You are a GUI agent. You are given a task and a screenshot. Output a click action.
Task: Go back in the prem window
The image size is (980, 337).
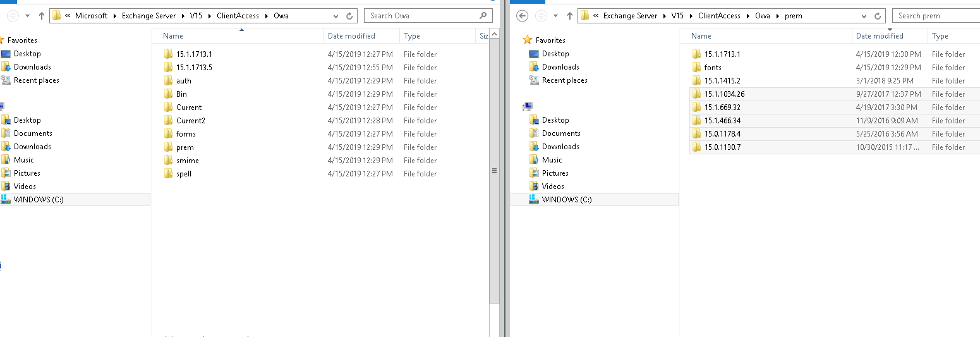point(522,16)
